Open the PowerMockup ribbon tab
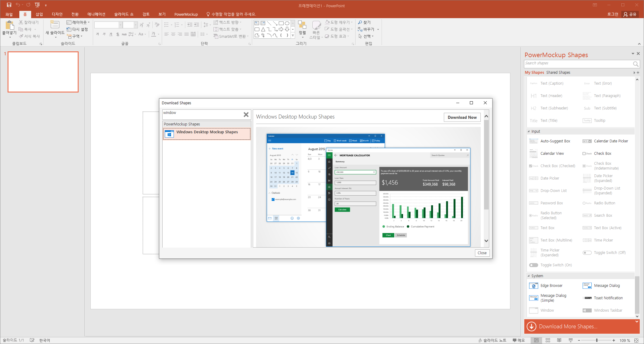The height and width of the screenshot is (344, 644). click(x=186, y=14)
